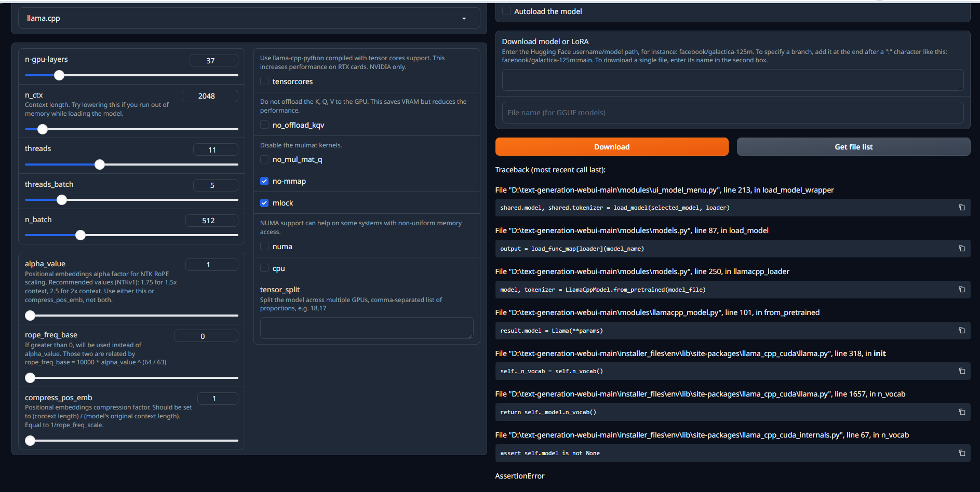Click the n_batch slider handle
980x492 pixels.
click(80, 235)
